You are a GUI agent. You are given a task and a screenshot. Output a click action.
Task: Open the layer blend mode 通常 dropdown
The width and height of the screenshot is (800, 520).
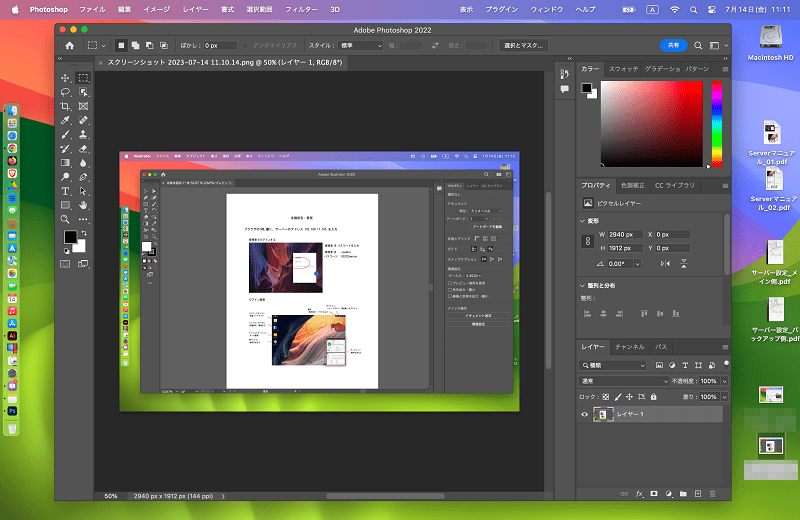coord(624,381)
